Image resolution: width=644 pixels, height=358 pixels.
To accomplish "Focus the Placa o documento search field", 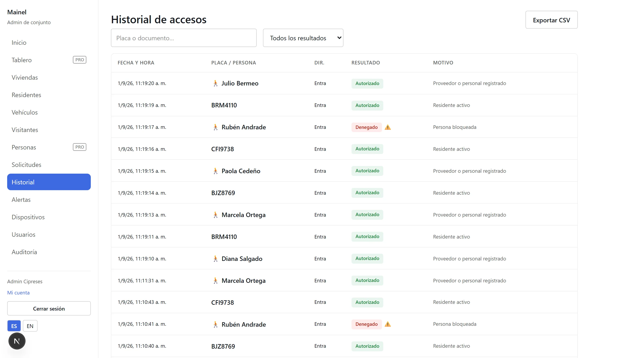I will [184, 38].
